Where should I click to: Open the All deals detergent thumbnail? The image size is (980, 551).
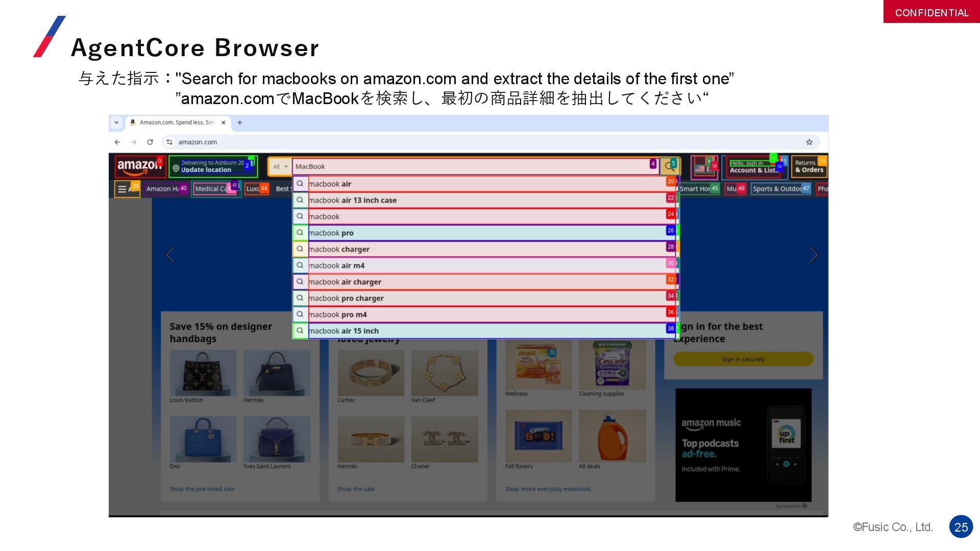pos(612,436)
